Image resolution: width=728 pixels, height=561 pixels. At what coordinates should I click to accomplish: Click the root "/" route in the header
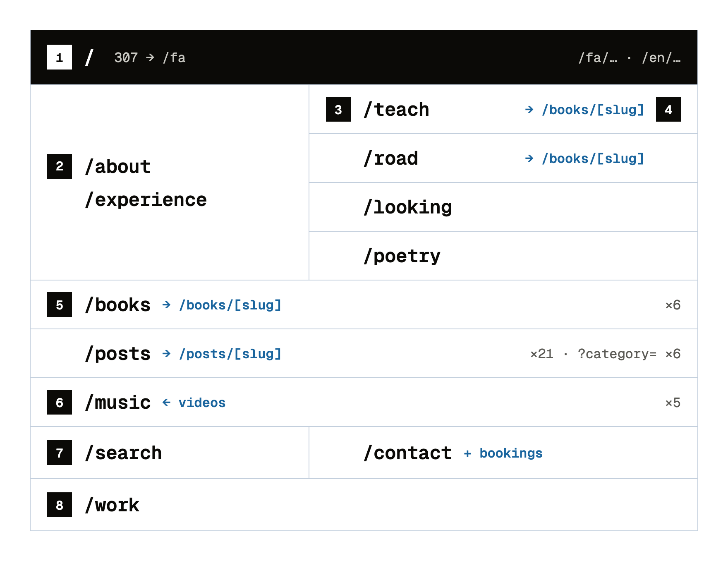point(89,58)
